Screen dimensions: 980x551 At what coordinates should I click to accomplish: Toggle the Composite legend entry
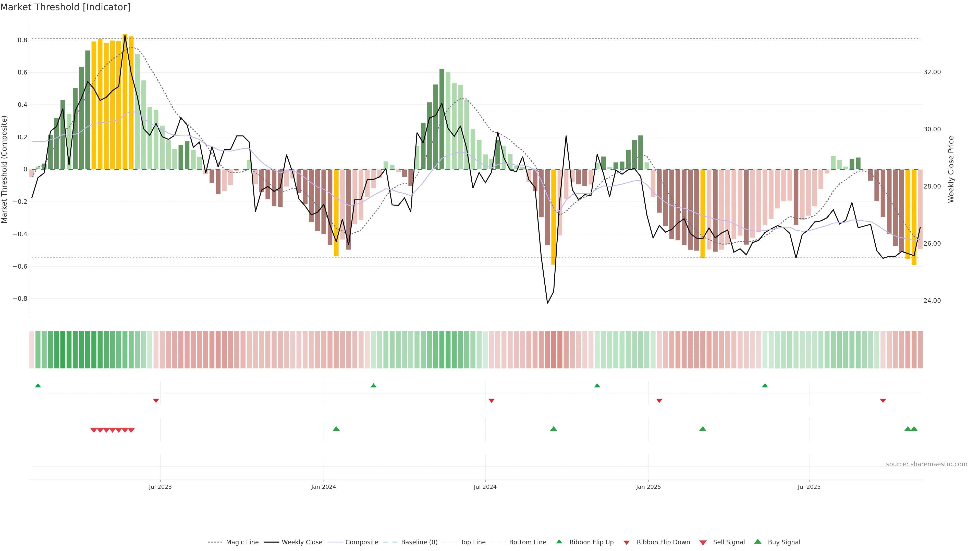(361, 542)
